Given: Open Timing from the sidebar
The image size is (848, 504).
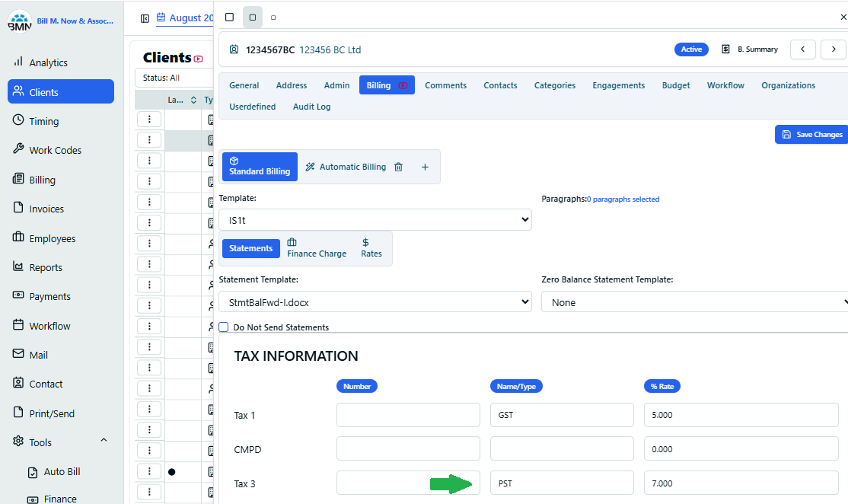Looking at the screenshot, I should [36, 120].
